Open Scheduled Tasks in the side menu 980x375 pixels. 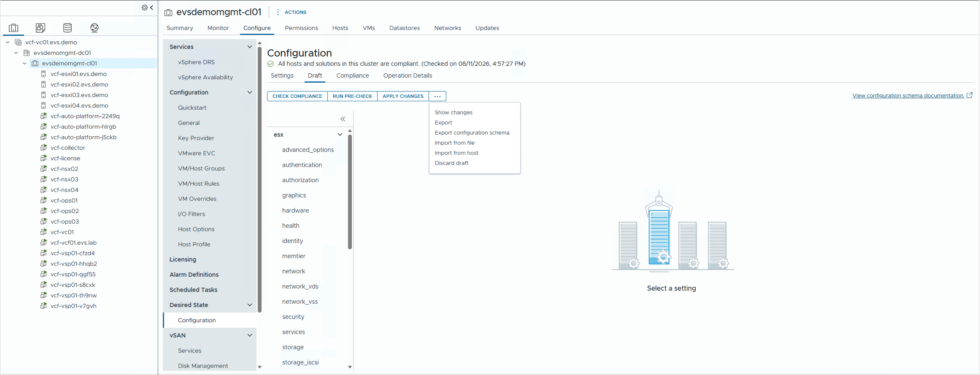[x=193, y=290]
